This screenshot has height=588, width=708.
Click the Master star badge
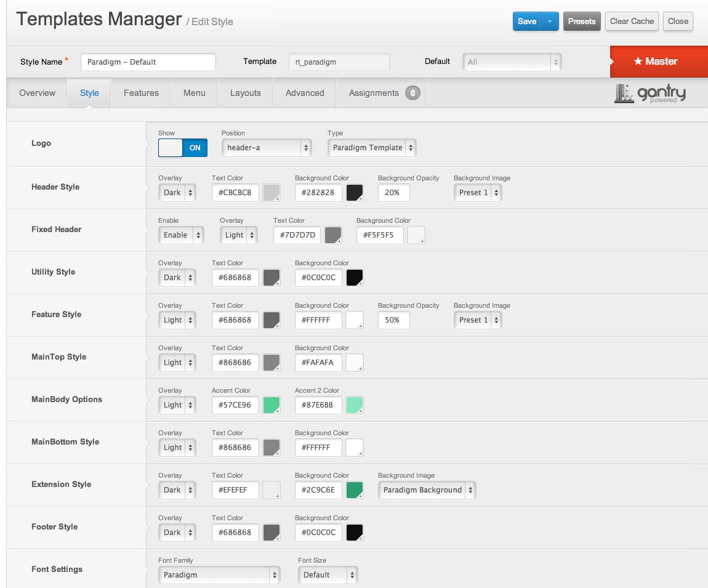pos(659,62)
